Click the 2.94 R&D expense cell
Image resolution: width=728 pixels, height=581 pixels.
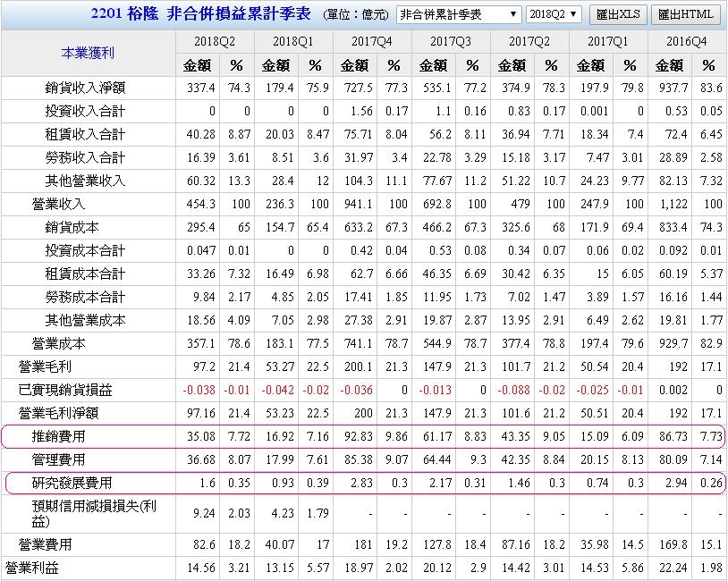[676, 483]
